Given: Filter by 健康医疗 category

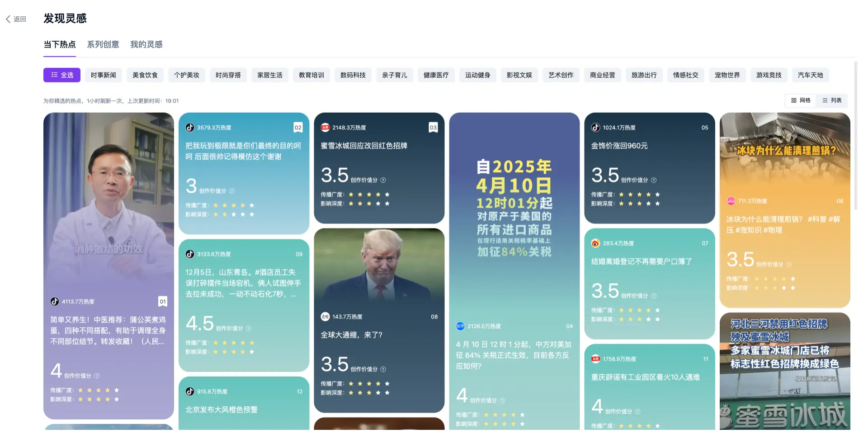Looking at the screenshot, I should (436, 75).
